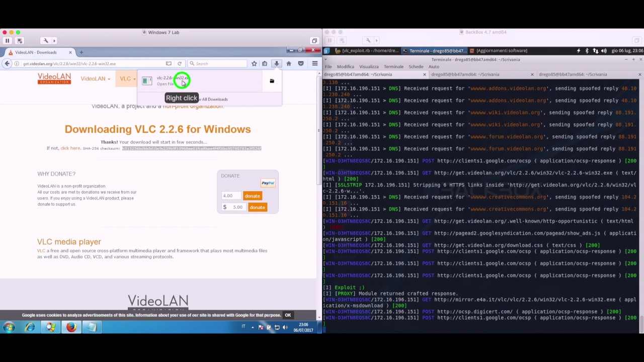Switch to Firefox in the taskbar
The image size is (644, 362).
click(71, 328)
